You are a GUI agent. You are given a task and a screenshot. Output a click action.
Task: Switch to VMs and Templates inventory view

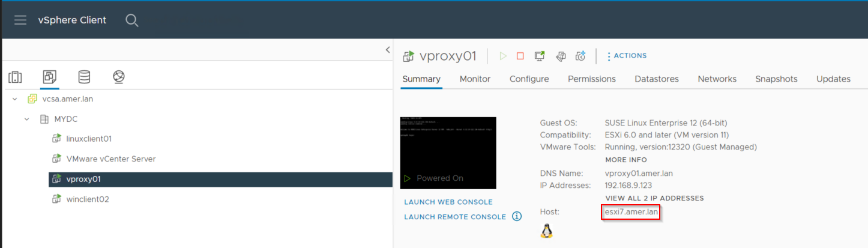point(50,77)
